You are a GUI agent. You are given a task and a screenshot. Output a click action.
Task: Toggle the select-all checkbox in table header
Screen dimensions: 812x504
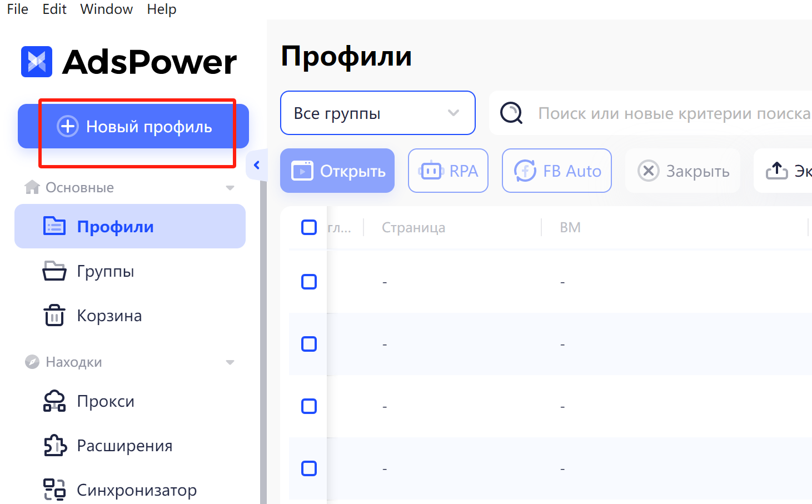(x=309, y=227)
